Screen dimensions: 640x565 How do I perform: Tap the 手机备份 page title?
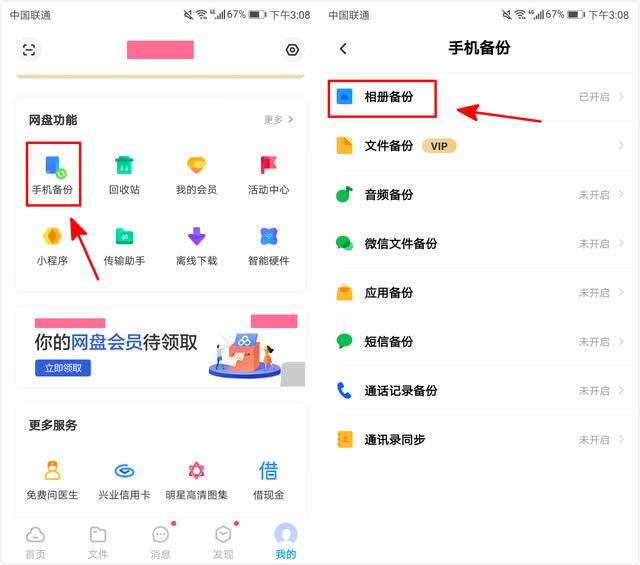479,48
